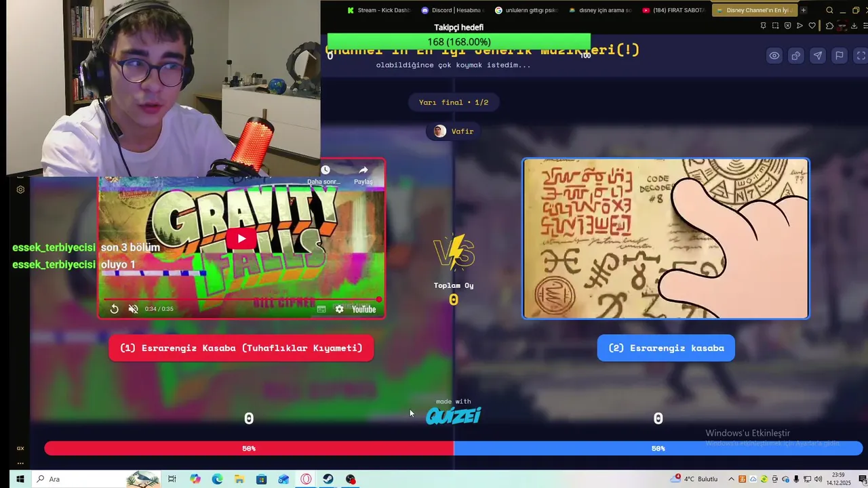Image resolution: width=868 pixels, height=488 pixels.
Task: Open YouTube player settings gear
Action: (340, 309)
